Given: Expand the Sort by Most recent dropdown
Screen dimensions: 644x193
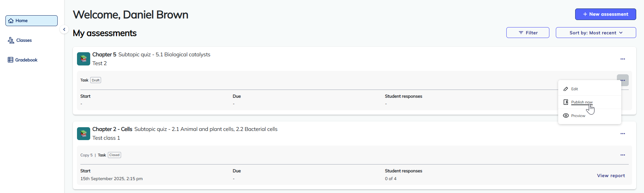Looking at the screenshot, I should click(x=596, y=33).
